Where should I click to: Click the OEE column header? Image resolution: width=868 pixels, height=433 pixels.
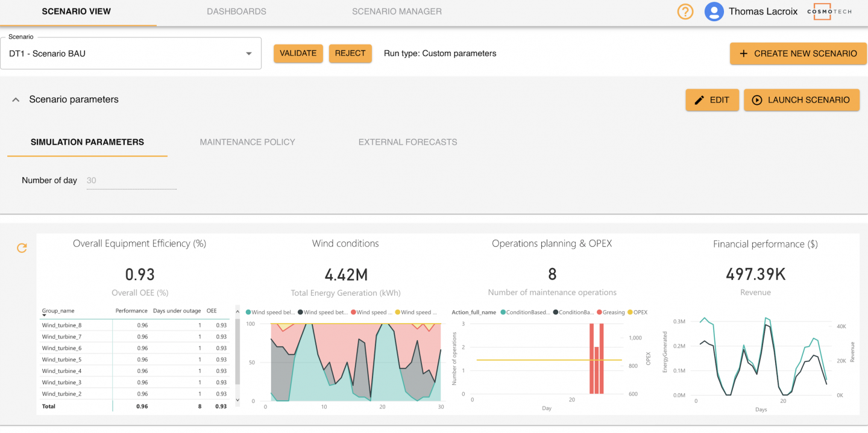(x=212, y=311)
